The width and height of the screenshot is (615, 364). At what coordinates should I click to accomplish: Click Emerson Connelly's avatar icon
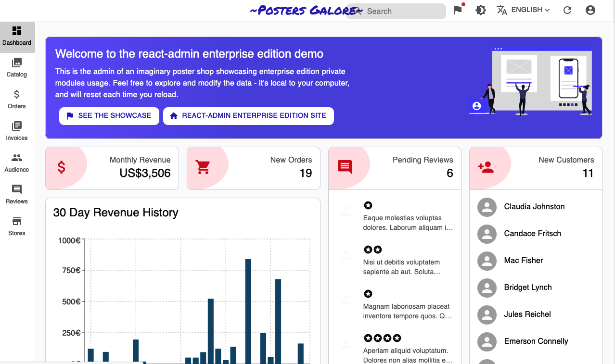pos(487,342)
